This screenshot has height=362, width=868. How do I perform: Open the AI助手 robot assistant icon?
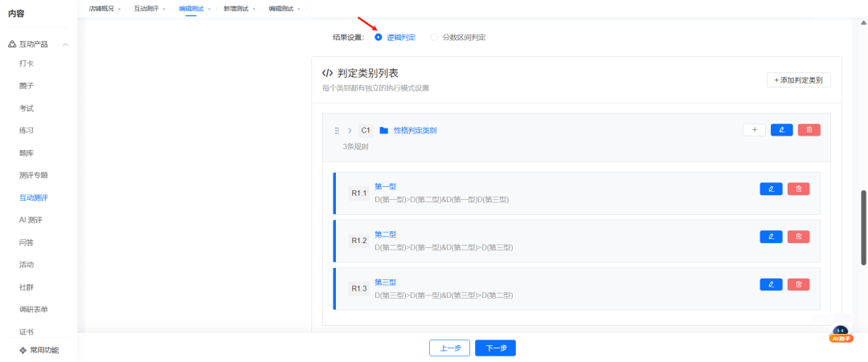pos(840,333)
